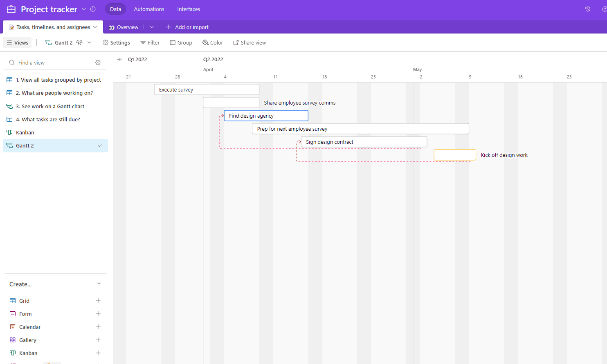The width and height of the screenshot is (607, 364).
Task: Click the collaborator icon beside Gantt 2
Action: coord(80,42)
